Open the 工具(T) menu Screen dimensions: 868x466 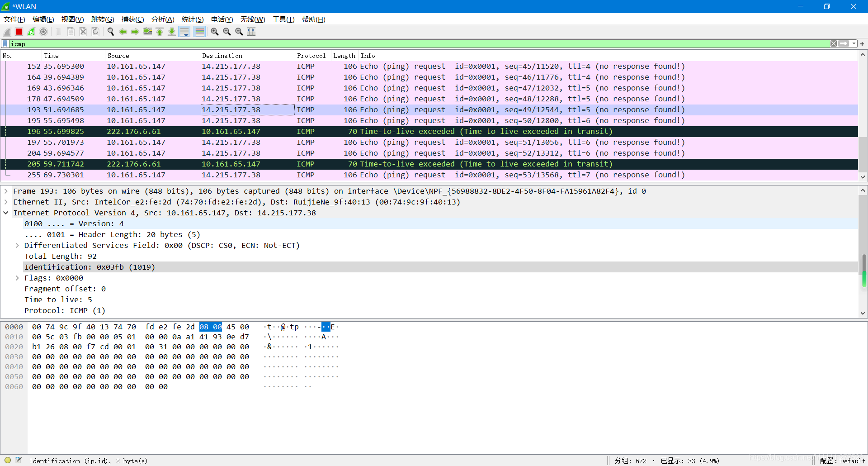click(x=283, y=19)
